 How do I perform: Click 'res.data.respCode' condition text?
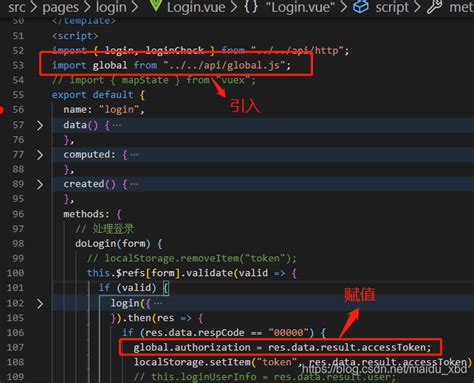195,333
